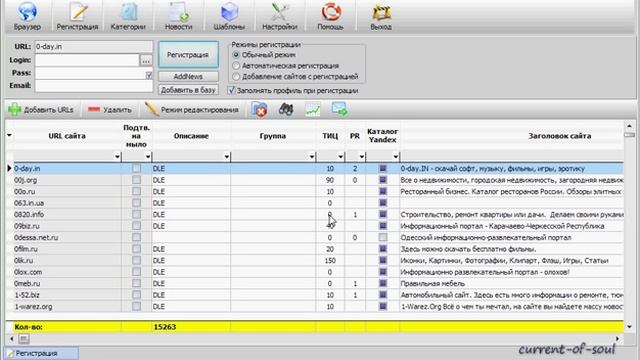The height and width of the screenshot is (360, 640).
Task: Switch to the Регистрация bottom tab
Action: [x=41, y=353]
